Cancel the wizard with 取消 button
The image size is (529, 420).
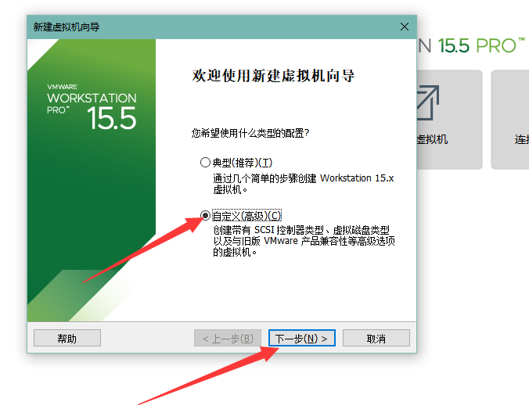coord(376,338)
